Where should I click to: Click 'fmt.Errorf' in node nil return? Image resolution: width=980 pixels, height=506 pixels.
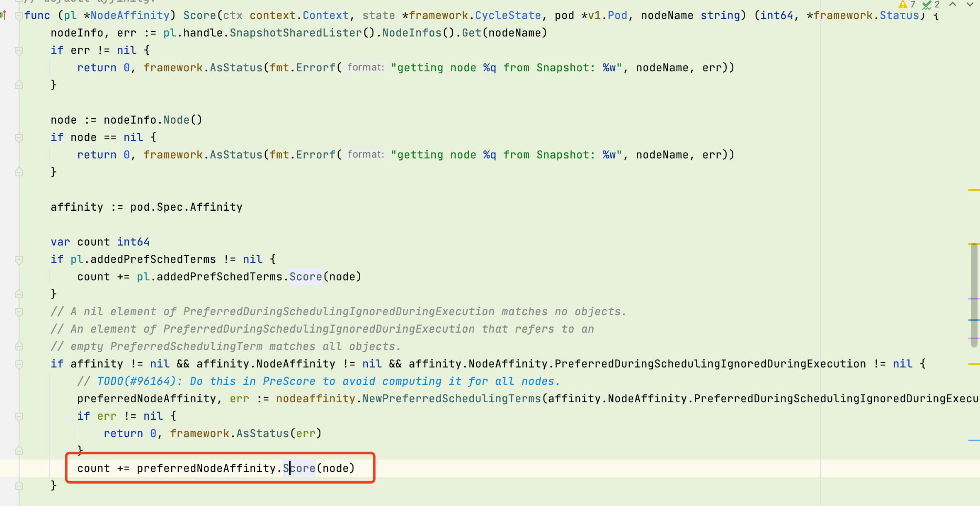click(x=302, y=155)
